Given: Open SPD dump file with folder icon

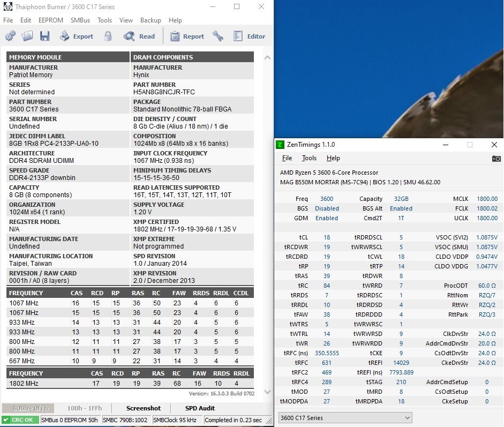Looking at the screenshot, I should point(27,36).
